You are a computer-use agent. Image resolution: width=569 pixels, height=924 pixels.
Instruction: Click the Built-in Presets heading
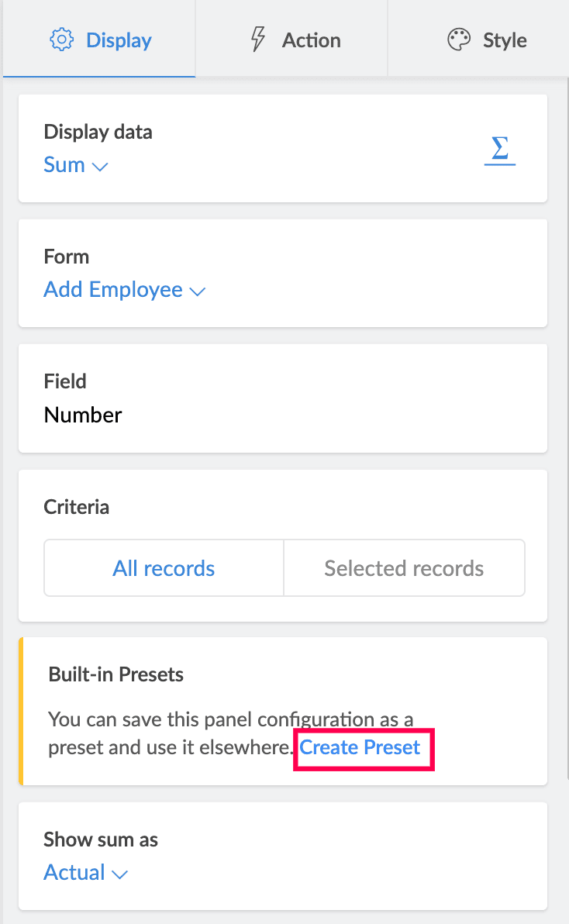(116, 674)
